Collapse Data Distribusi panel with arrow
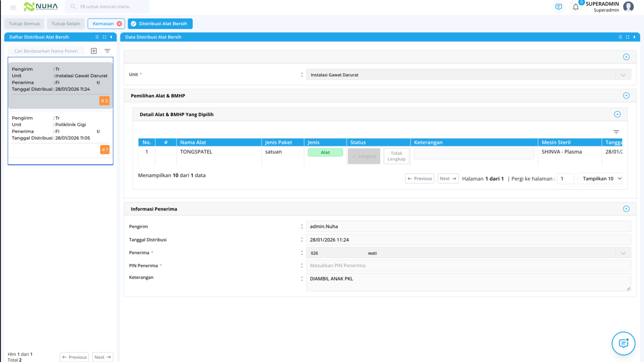Viewport: 644px width, 362px height. (x=634, y=37)
